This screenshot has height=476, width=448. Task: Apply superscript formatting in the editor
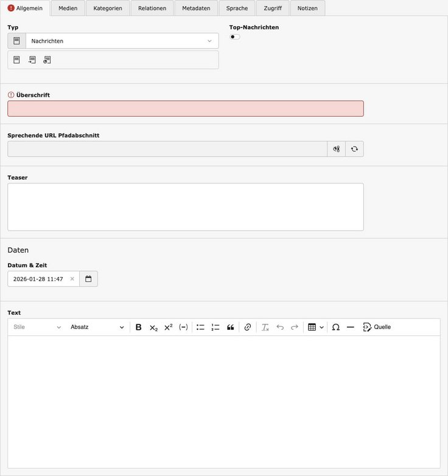[x=169, y=327]
